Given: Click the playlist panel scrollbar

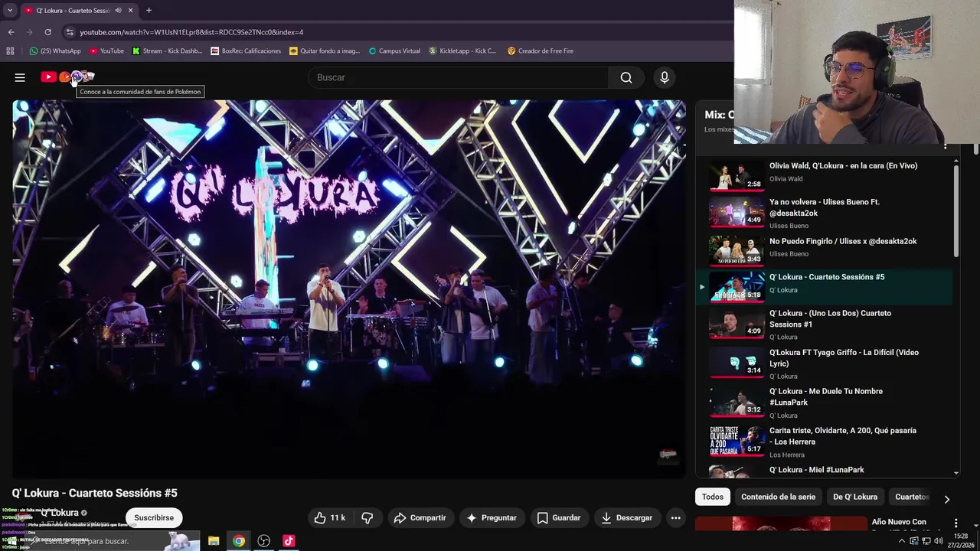Looking at the screenshot, I should tap(956, 210).
